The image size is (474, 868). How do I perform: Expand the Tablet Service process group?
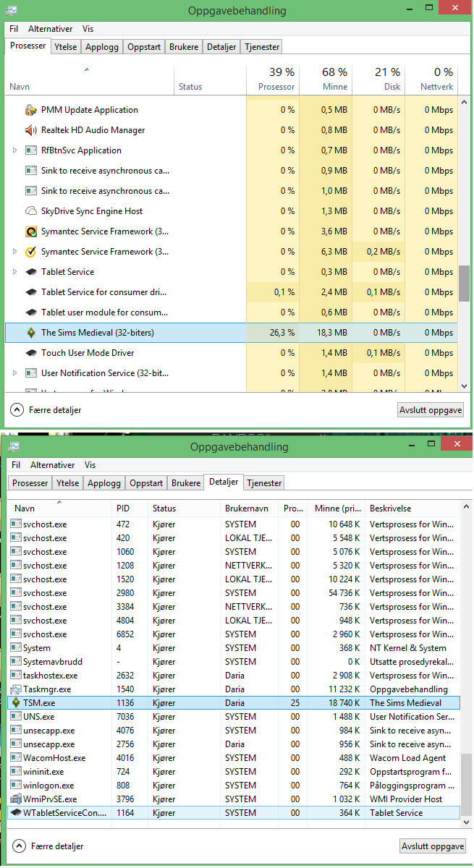pyautogui.click(x=14, y=272)
